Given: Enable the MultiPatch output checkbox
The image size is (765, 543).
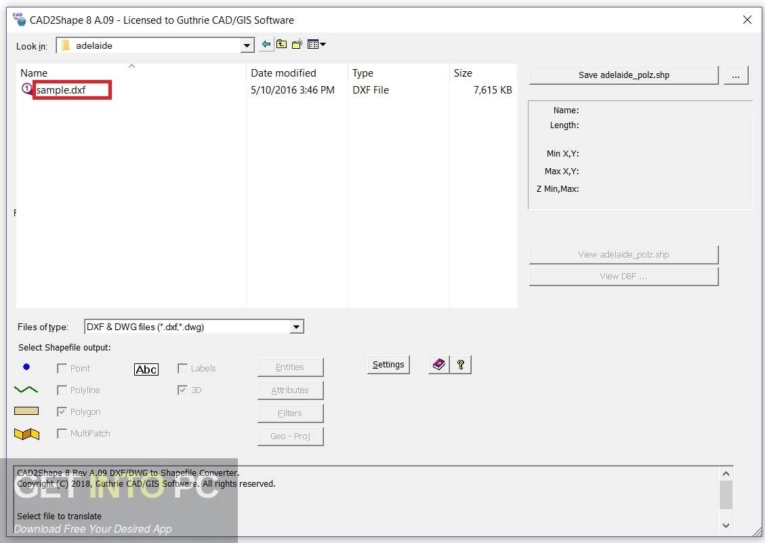Looking at the screenshot, I should [x=62, y=433].
